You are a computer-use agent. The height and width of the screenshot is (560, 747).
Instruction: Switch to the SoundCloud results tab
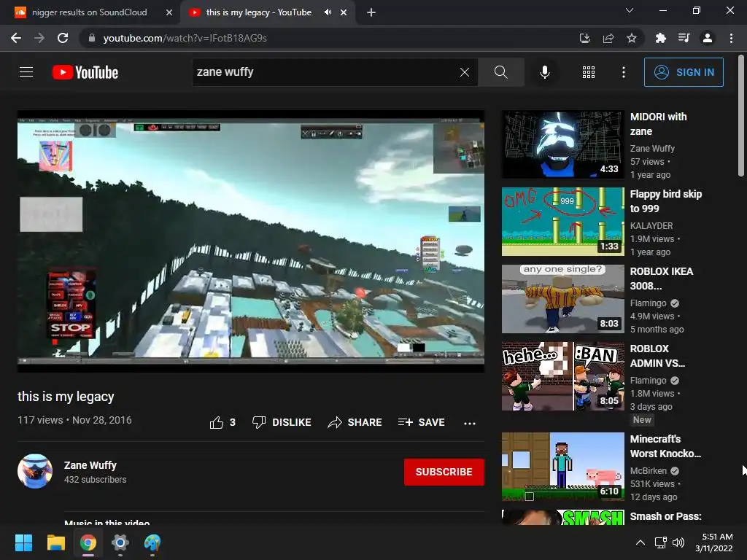pos(90,12)
